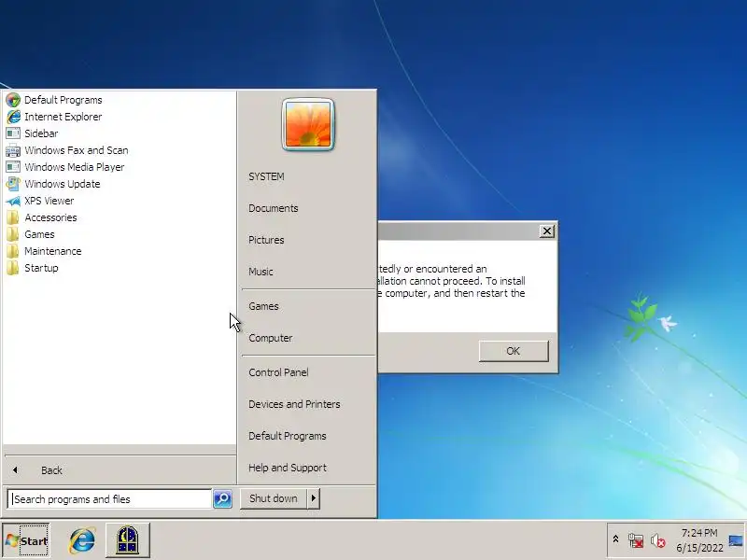Open Documents from right pane
Viewport: 747px width, 560px height.
(274, 208)
